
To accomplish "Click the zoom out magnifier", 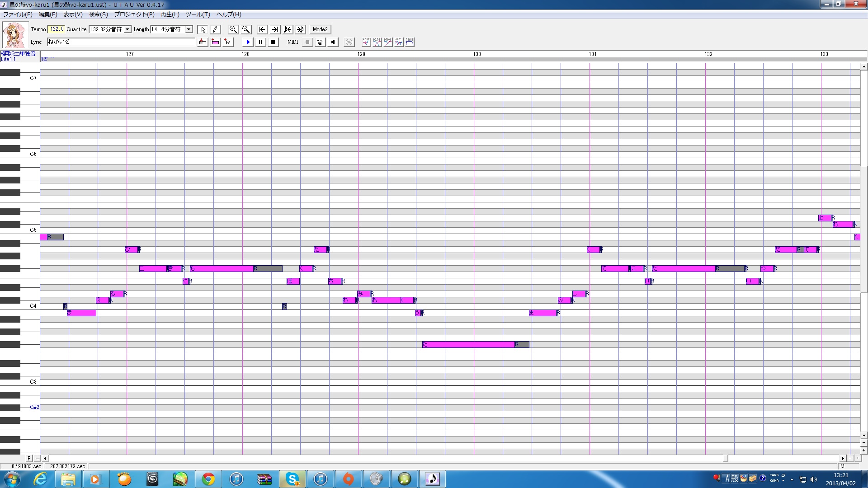I will [245, 29].
